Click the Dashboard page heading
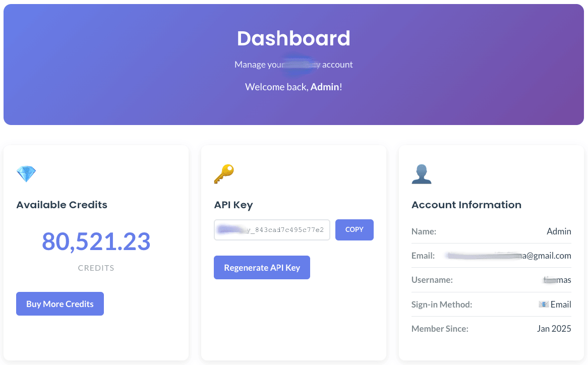The height and width of the screenshot is (365, 588). pyautogui.click(x=293, y=39)
